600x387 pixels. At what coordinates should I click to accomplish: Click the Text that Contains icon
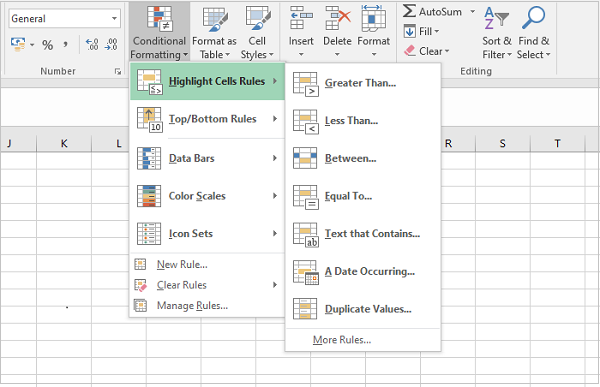(x=305, y=235)
